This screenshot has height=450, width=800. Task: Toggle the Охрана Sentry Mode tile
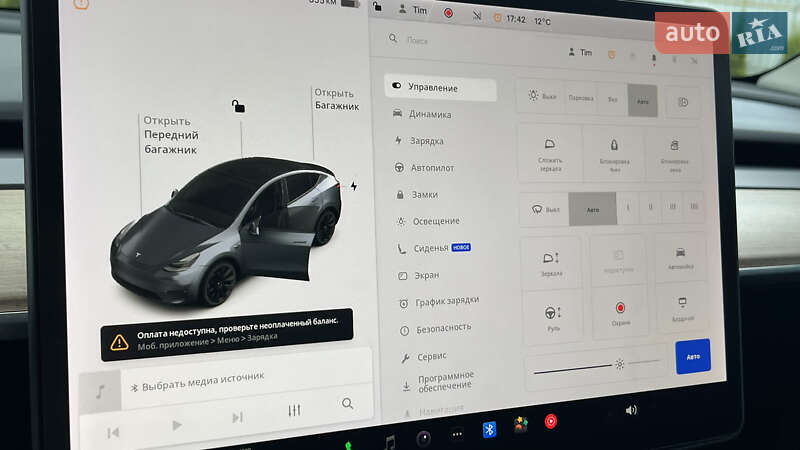point(620,313)
